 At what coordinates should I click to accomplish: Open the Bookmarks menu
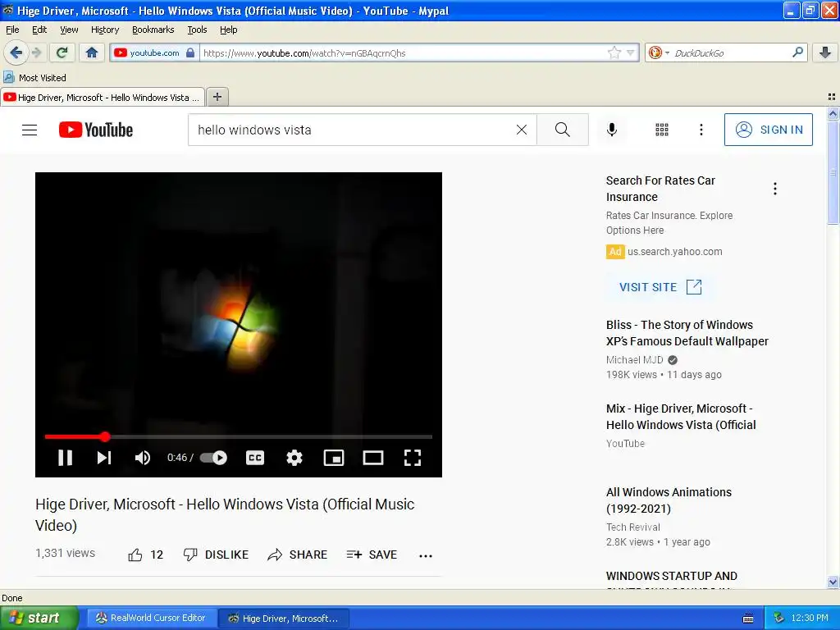click(x=153, y=30)
